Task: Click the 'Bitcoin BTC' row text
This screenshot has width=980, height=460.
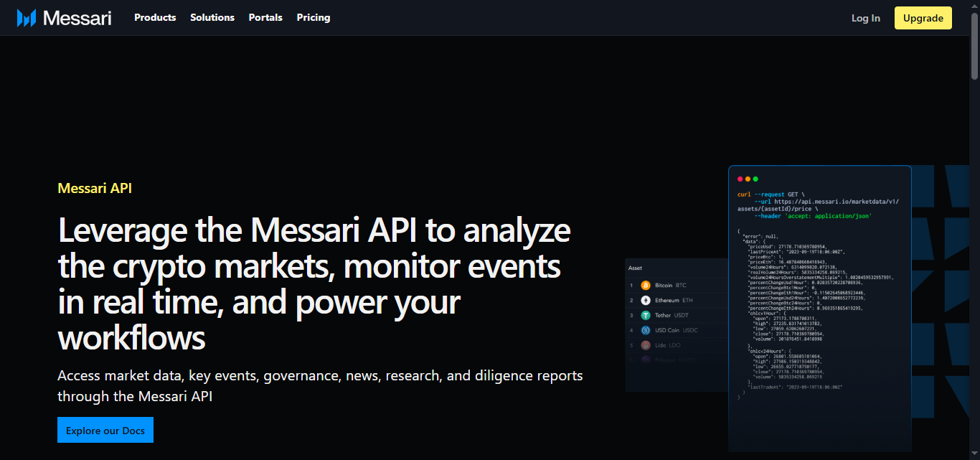Action: pyautogui.click(x=670, y=286)
